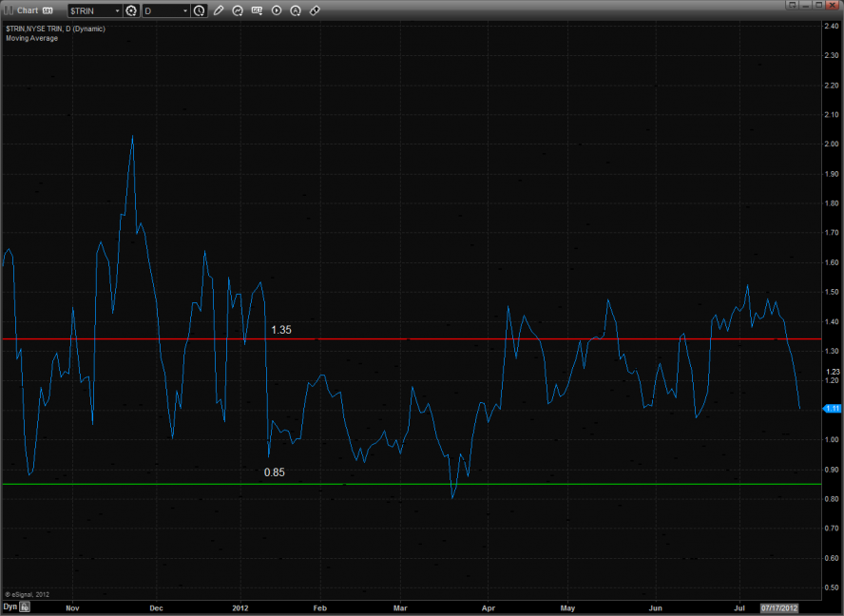
Task: Click the circular arrow studies icon
Action: tap(238, 10)
